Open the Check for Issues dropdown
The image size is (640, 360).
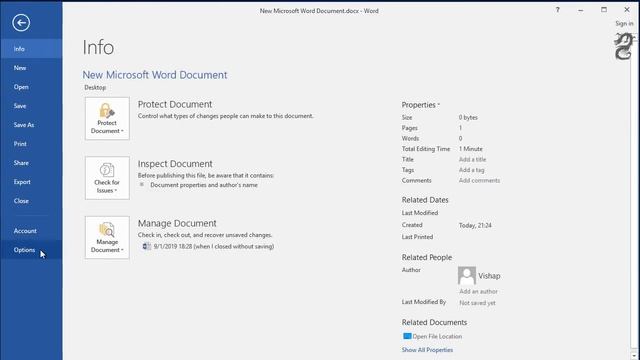pos(107,178)
